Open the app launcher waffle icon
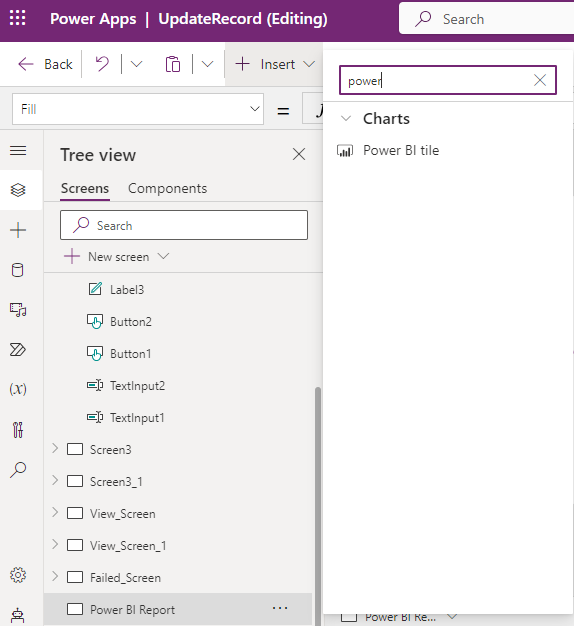574x626 pixels. click(x=18, y=18)
